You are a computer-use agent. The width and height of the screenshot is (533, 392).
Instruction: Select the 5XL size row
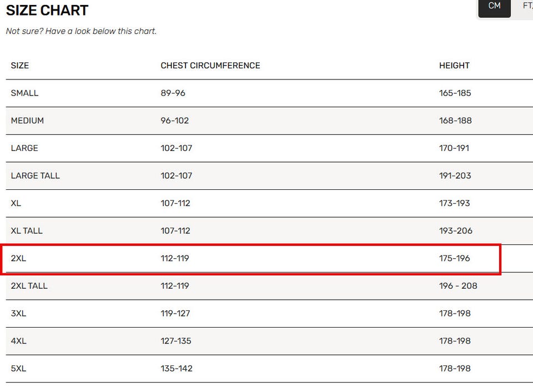point(269,369)
